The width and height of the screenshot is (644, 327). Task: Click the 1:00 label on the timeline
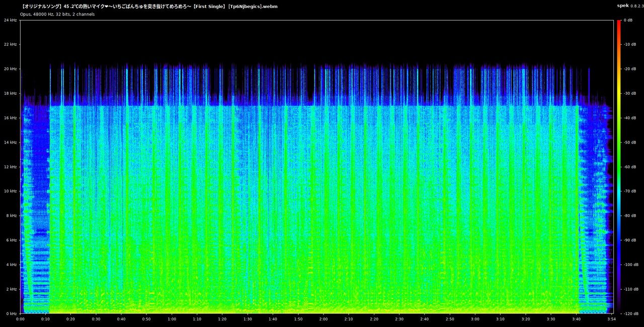coord(172,319)
